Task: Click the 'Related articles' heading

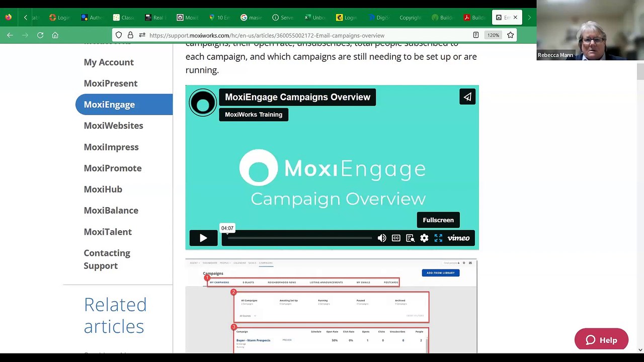Action: tap(115, 315)
